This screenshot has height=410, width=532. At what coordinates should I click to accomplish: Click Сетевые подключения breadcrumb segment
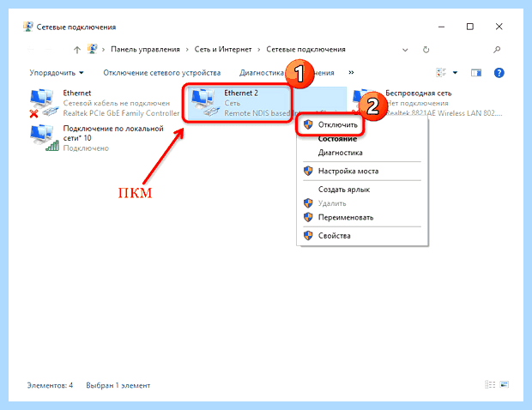pos(305,50)
